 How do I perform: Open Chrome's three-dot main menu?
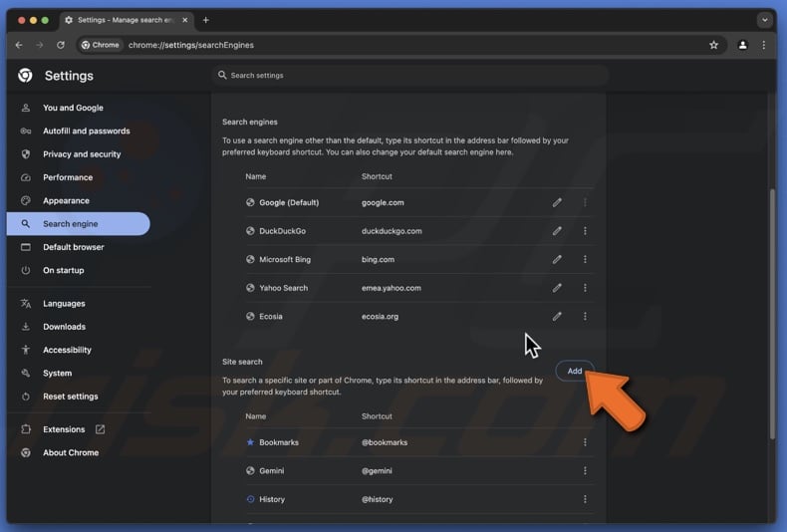(764, 45)
